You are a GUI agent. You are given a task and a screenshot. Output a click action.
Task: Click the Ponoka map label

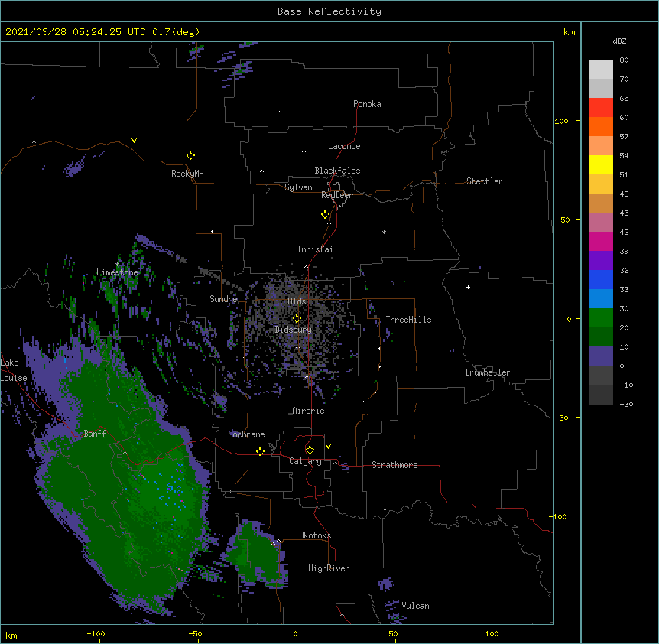tap(367, 104)
